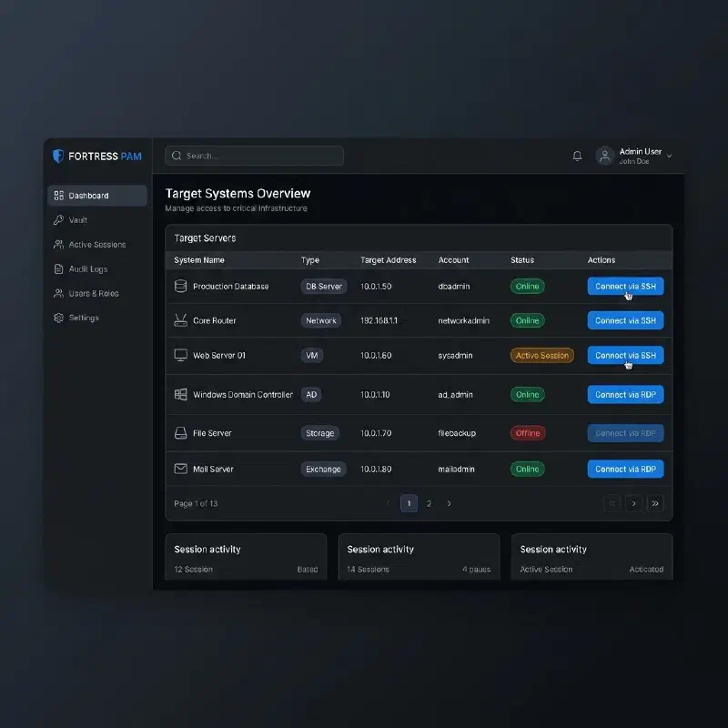The height and width of the screenshot is (728, 728).
Task: Click the Core Router icon
Action: 180,320
